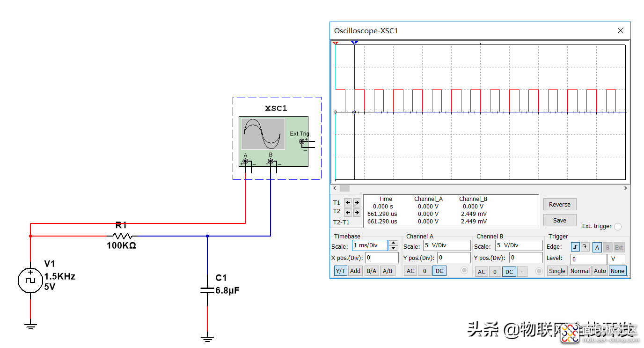Viewport: 644px width, 348px height.
Task: Select the 100KΩ resistor value label
Action: pyautogui.click(x=121, y=246)
